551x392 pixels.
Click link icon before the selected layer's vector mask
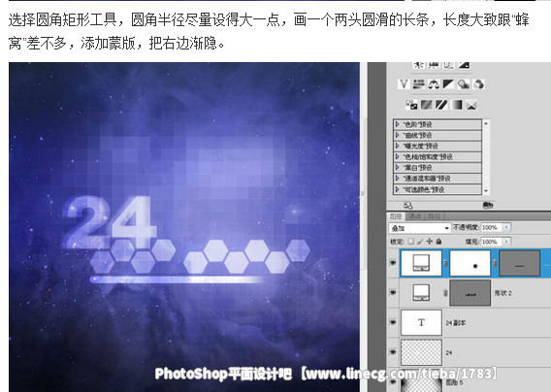(x=495, y=263)
